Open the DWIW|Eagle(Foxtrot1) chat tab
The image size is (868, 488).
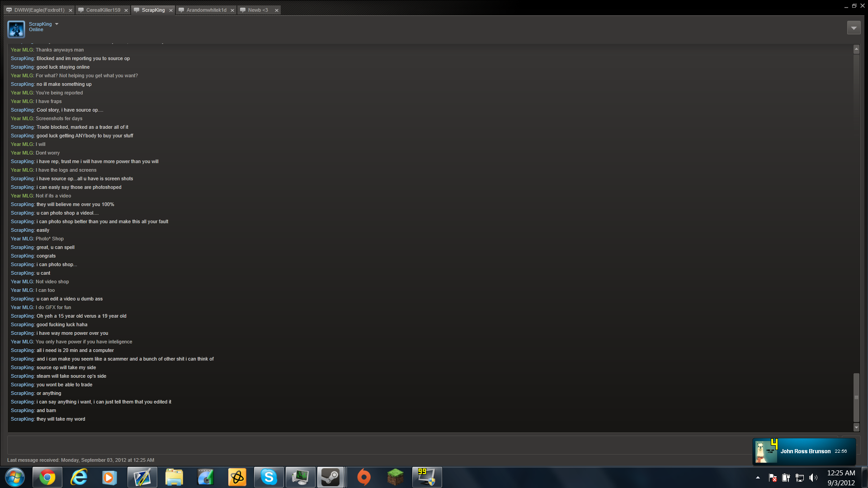click(39, 10)
